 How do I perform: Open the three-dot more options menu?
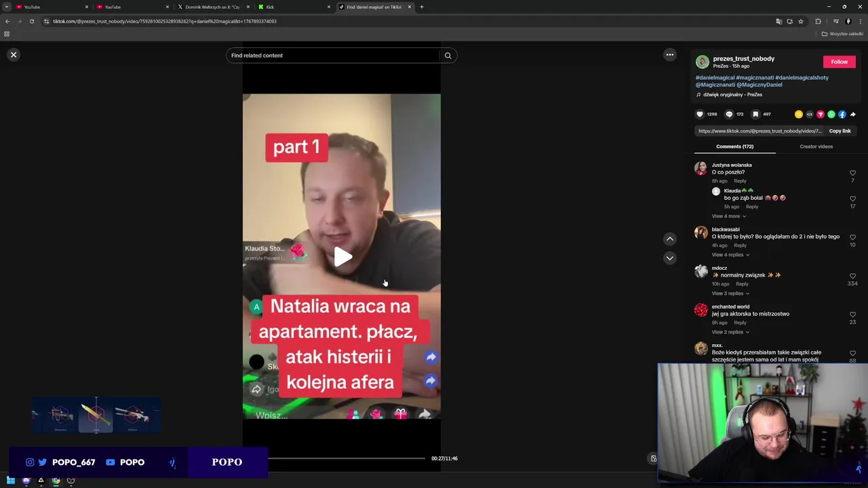tap(670, 55)
